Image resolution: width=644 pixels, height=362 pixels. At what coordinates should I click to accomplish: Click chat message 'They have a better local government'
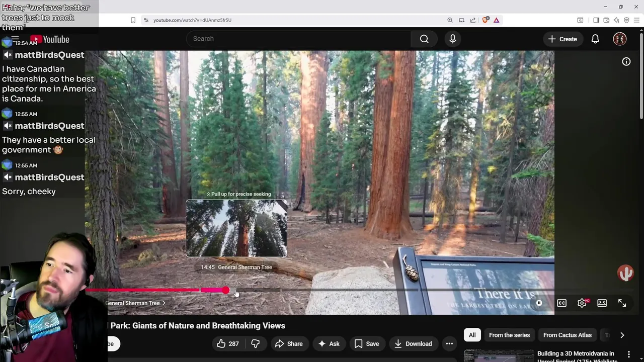point(49,145)
